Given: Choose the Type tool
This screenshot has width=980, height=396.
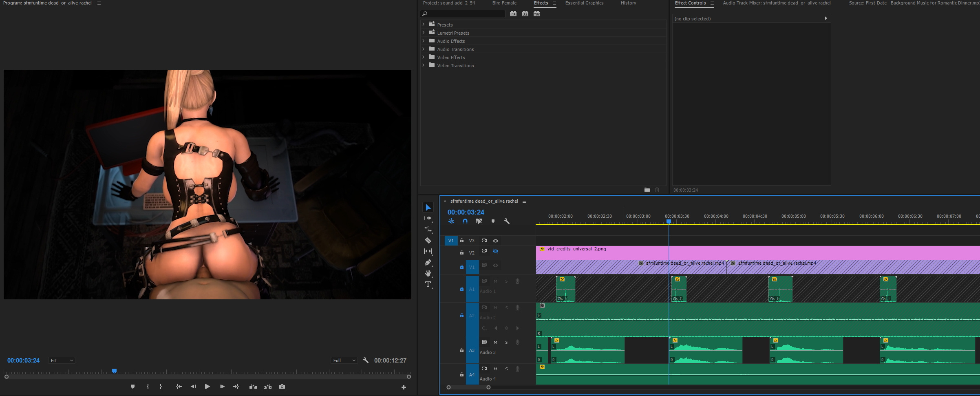Looking at the screenshot, I should pos(428,284).
